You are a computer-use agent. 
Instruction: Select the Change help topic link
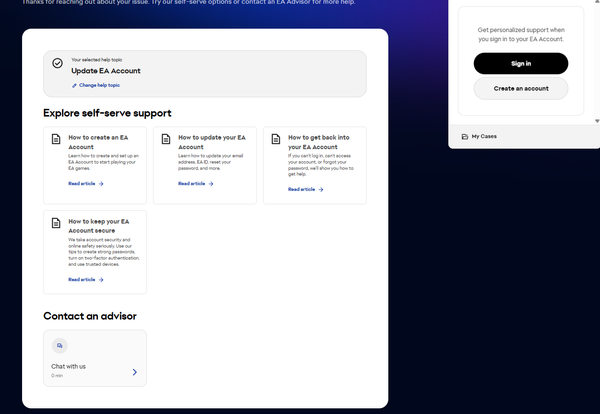pyautogui.click(x=101, y=85)
